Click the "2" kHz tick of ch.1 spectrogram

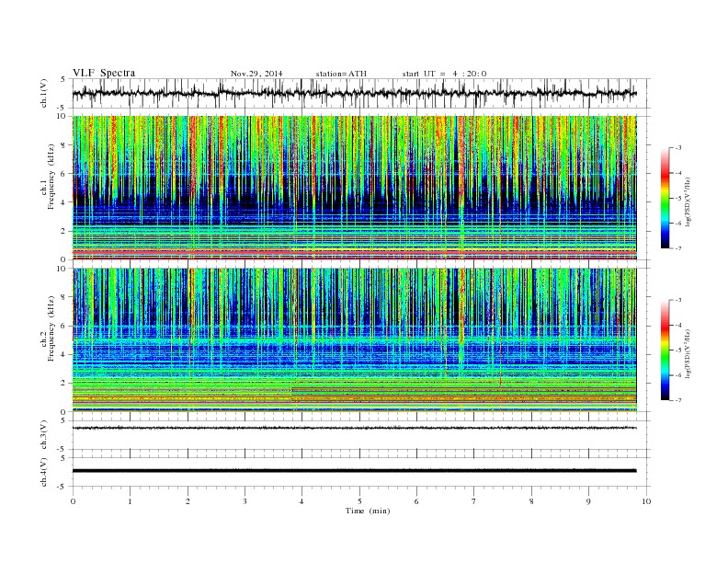(64, 231)
